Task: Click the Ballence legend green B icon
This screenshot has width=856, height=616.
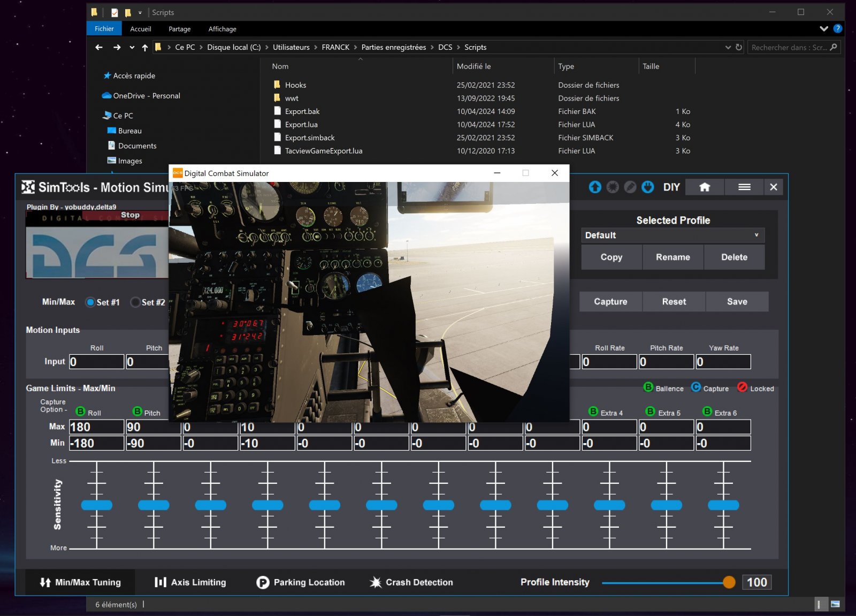Action: coord(648,387)
